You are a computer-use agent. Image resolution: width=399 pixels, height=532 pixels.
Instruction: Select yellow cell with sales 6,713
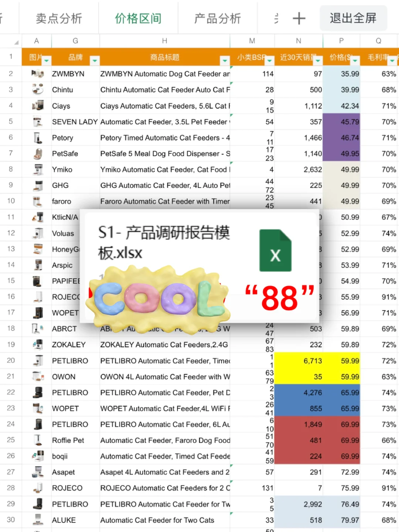[299, 361]
